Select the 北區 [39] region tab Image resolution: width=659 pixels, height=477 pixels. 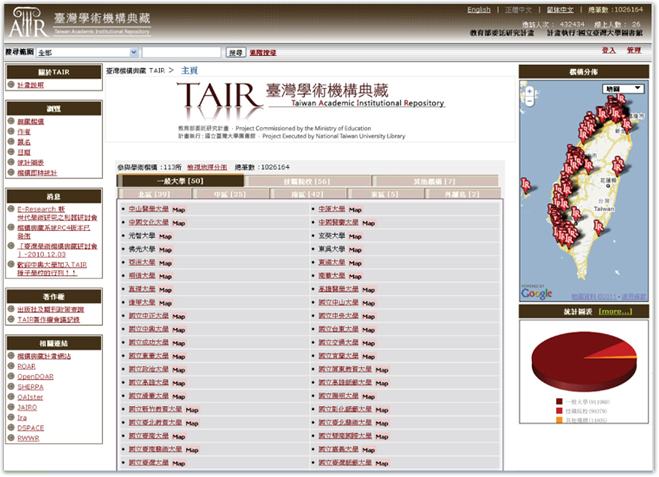(x=154, y=194)
